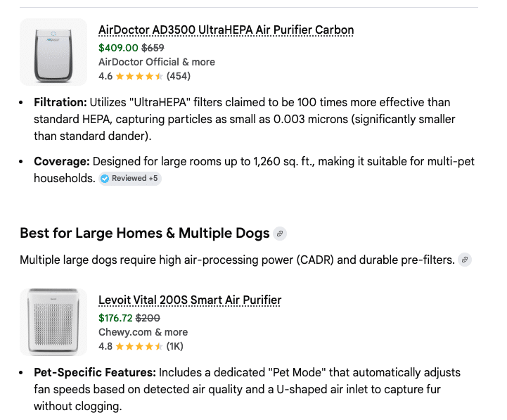Click link icon after durable pre-filters sentence

coord(464,260)
